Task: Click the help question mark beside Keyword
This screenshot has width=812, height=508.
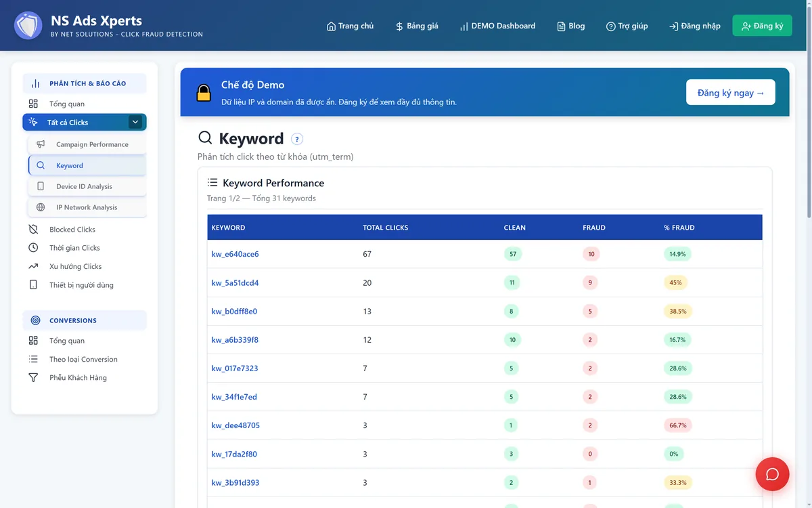Action: coord(297,139)
